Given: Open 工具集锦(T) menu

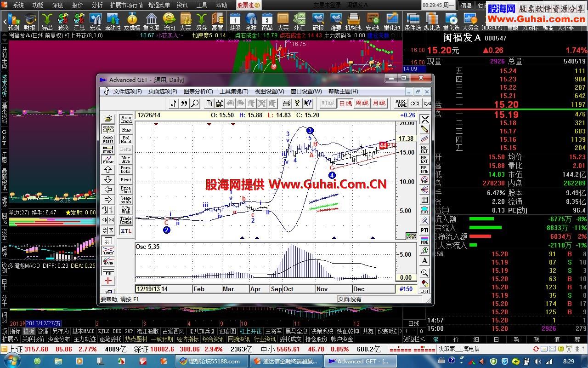Looking at the screenshot, I should 234,92.
